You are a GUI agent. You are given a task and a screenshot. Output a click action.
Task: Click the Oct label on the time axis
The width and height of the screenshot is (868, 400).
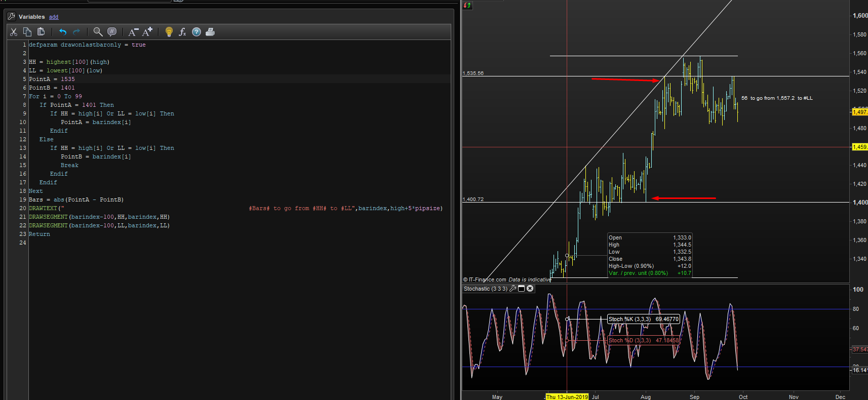click(x=743, y=397)
